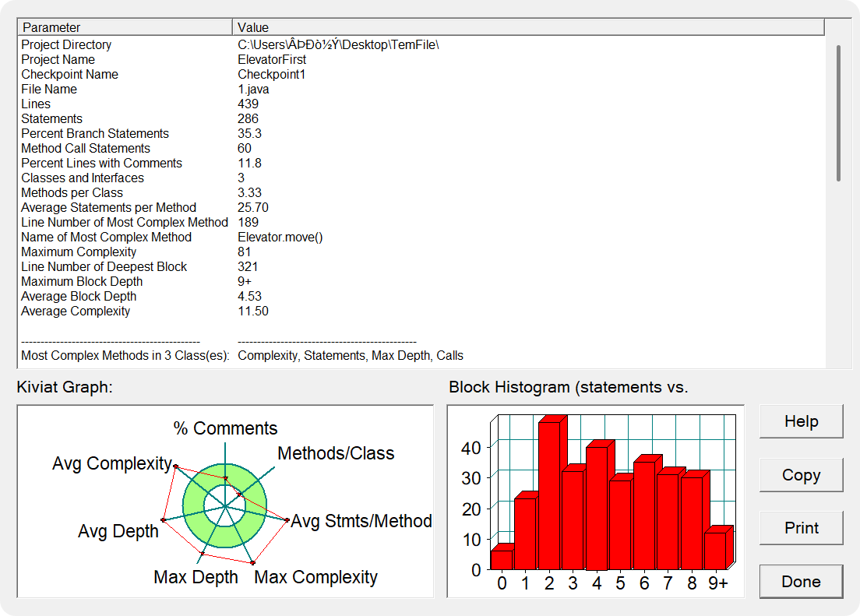Select Line Number of Deepest Block row
This screenshot has width=860, height=616.
click(421, 266)
